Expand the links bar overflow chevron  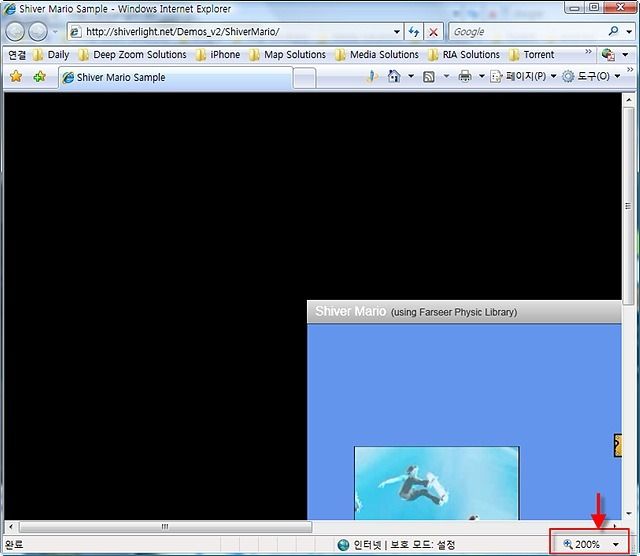tap(588, 51)
